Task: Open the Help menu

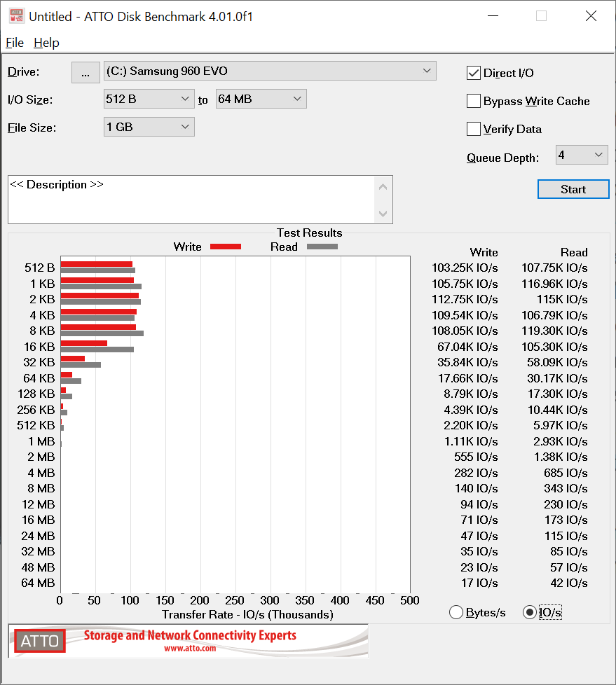Action: click(x=46, y=43)
